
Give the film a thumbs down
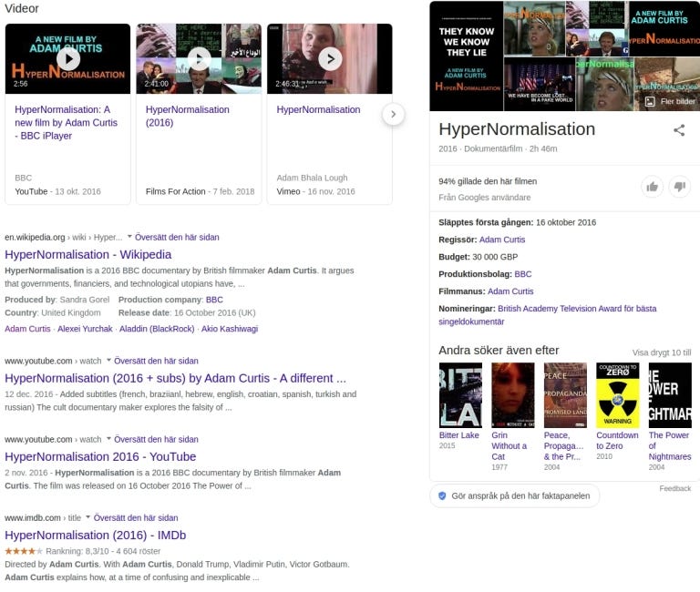679,187
